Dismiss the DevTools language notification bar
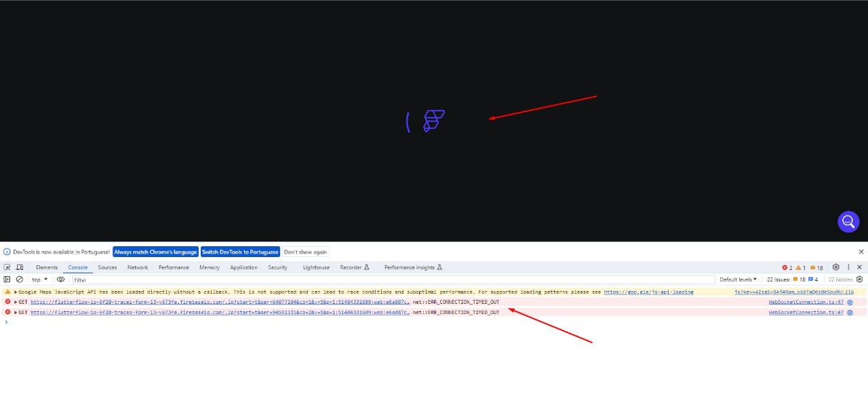 (861, 252)
